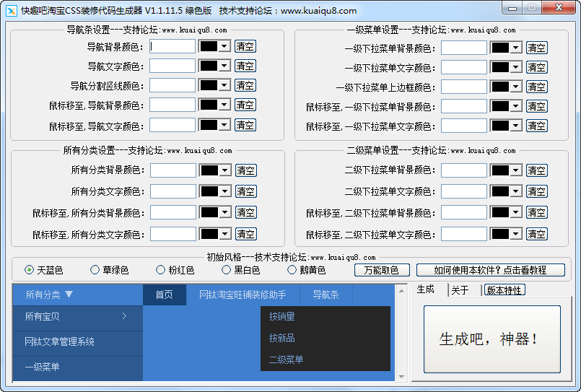Click the app icon in the title bar

point(12,11)
